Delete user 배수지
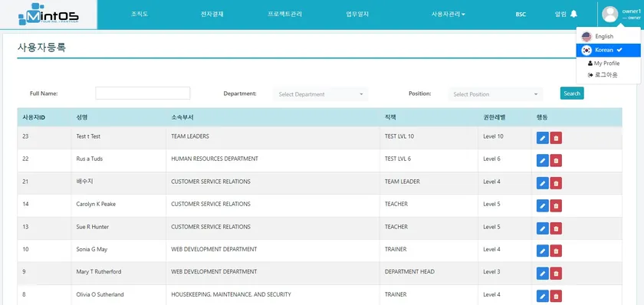 [556, 183]
